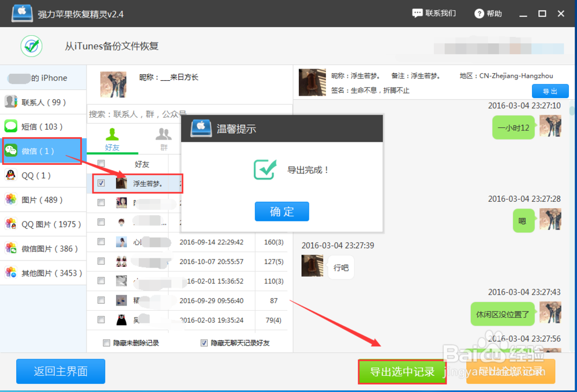577x392 pixels.
Task: Toggle the 好友 header select-all checkbox
Action: [x=101, y=163]
